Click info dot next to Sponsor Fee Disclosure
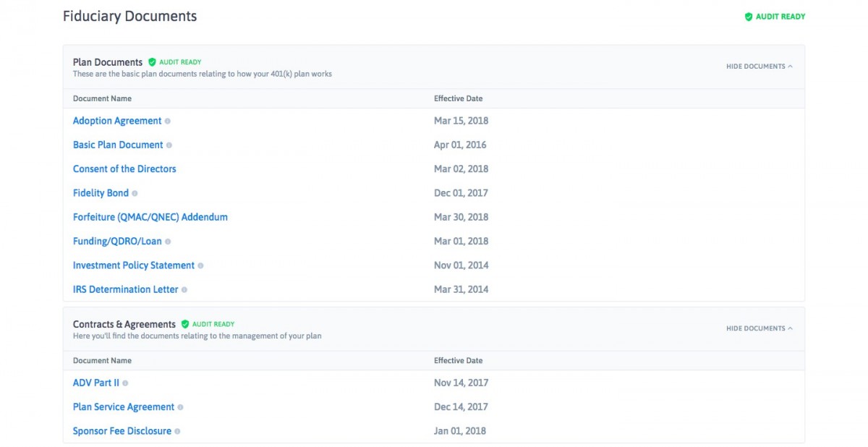This screenshot has width=868, height=447. (178, 432)
